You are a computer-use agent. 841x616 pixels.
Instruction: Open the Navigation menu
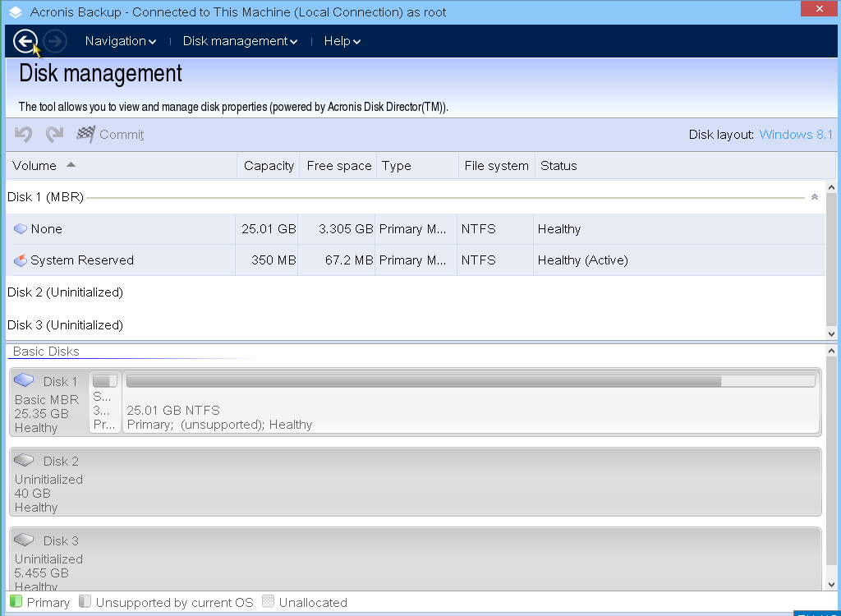tap(121, 41)
